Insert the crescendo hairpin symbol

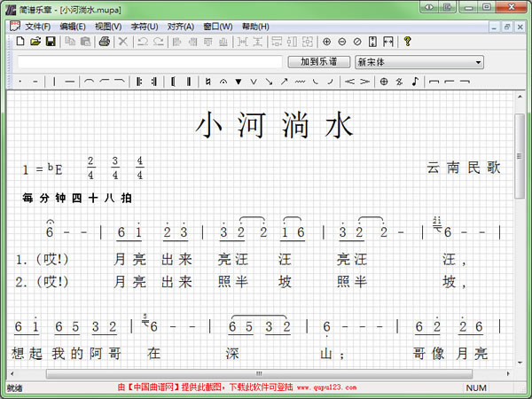(349, 82)
